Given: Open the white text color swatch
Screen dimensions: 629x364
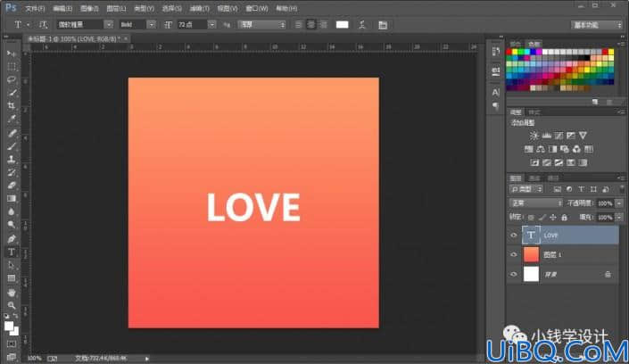Looking at the screenshot, I should (343, 25).
